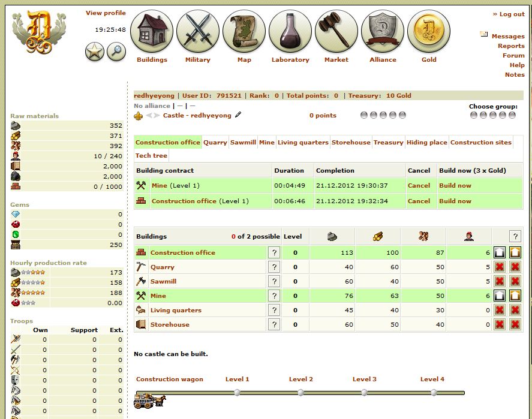Switch to Treasury tab

tap(388, 143)
